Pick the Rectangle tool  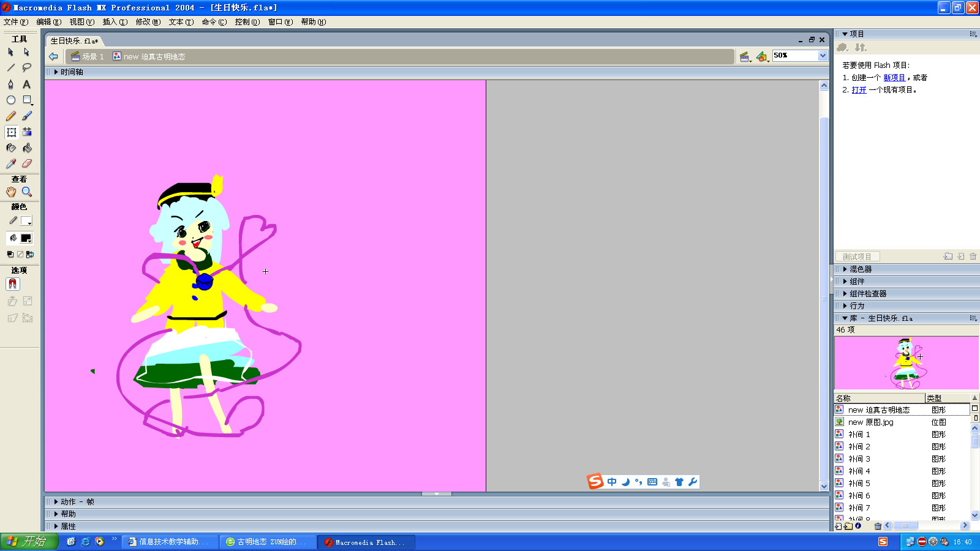(27, 100)
